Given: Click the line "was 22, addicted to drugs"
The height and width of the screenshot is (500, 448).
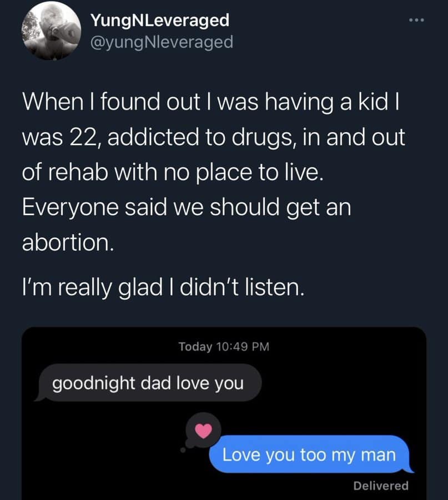Looking at the screenshot, I should (214, 139).
